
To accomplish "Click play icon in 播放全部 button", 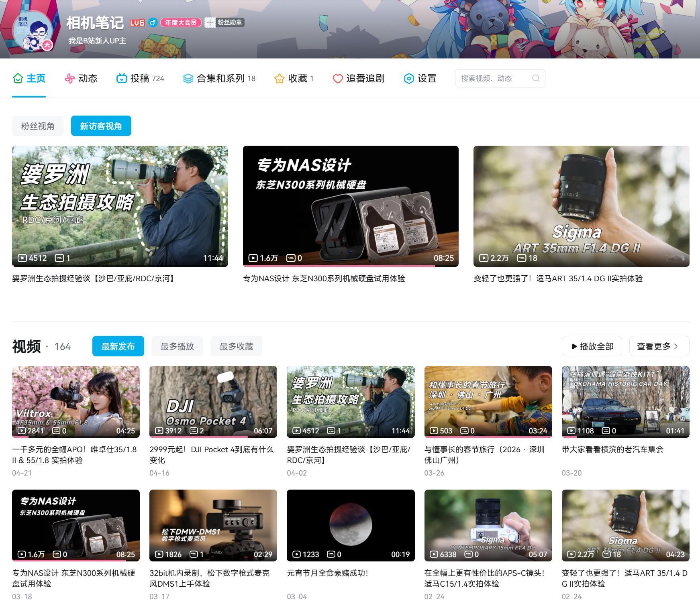I will click(574, 346).
